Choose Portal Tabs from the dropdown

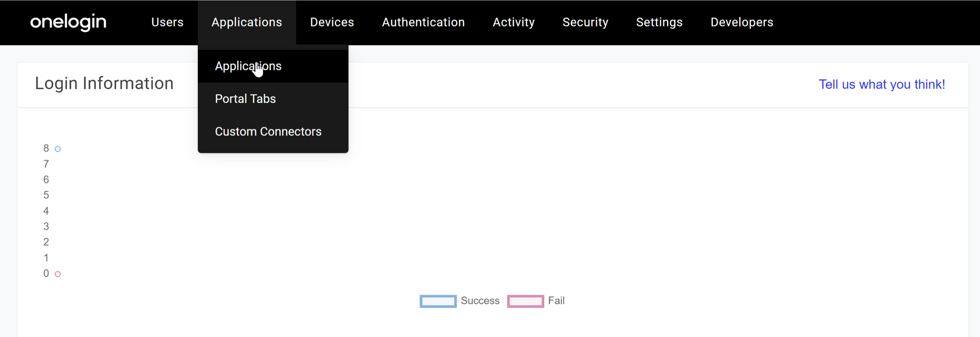(245, 99)
